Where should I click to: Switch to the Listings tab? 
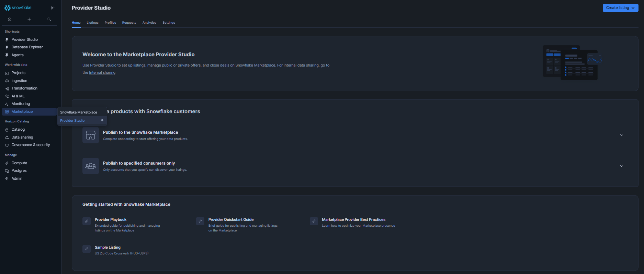[92, 23]
